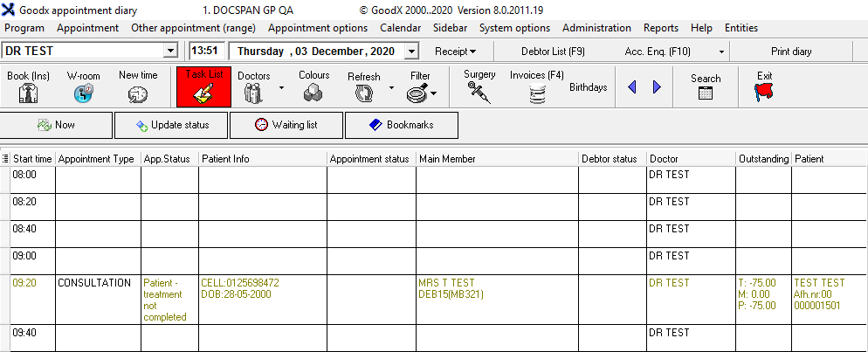This screenshot has height=352, width=868.
Task: Select the 09:20 CONSULTATION appointment row
Action: (94, 283)
